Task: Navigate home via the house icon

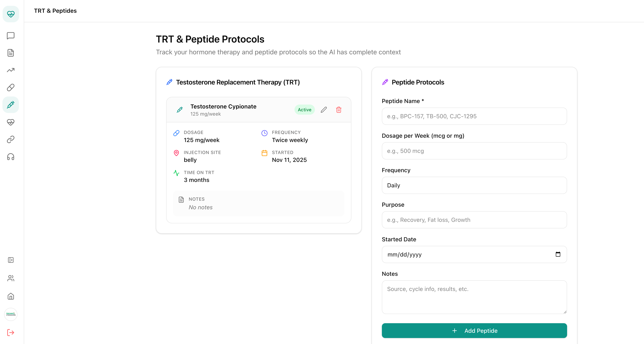Action: tap(11, 296)
